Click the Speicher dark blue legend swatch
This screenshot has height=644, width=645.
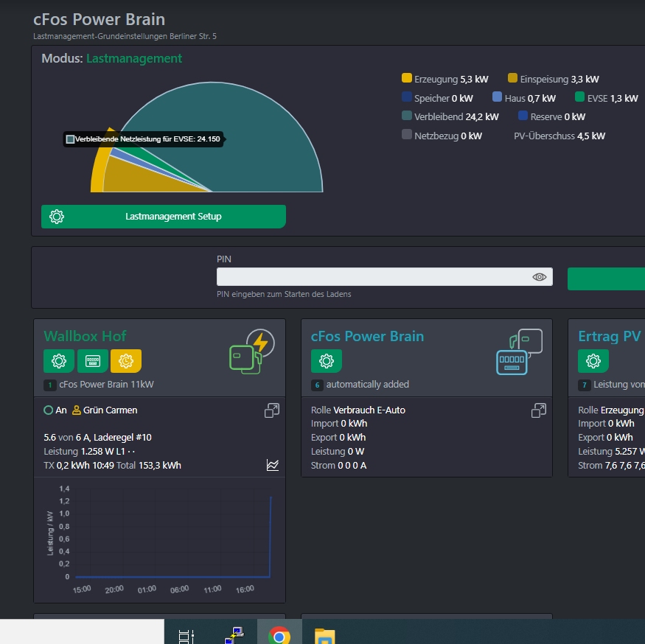click(407, 97)
